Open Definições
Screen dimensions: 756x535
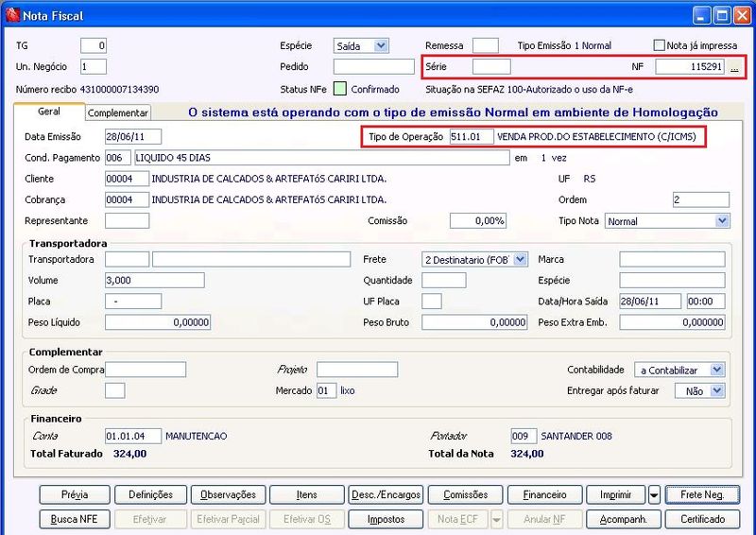[150, 495]
